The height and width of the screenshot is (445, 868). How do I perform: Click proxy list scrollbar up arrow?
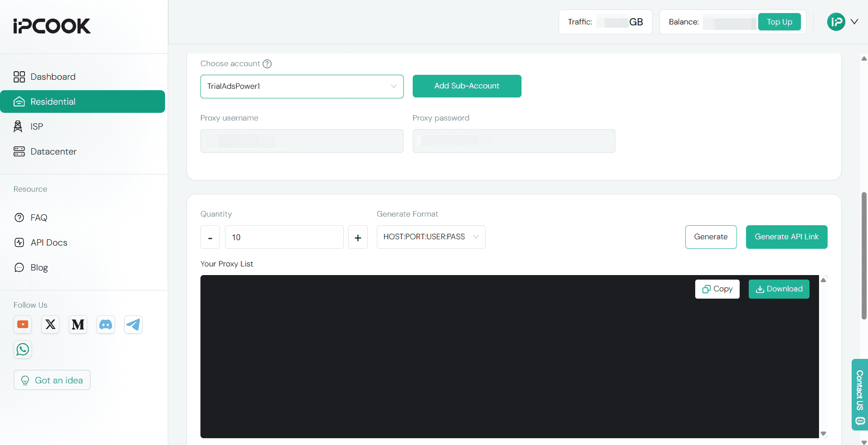tap(824, 280)
